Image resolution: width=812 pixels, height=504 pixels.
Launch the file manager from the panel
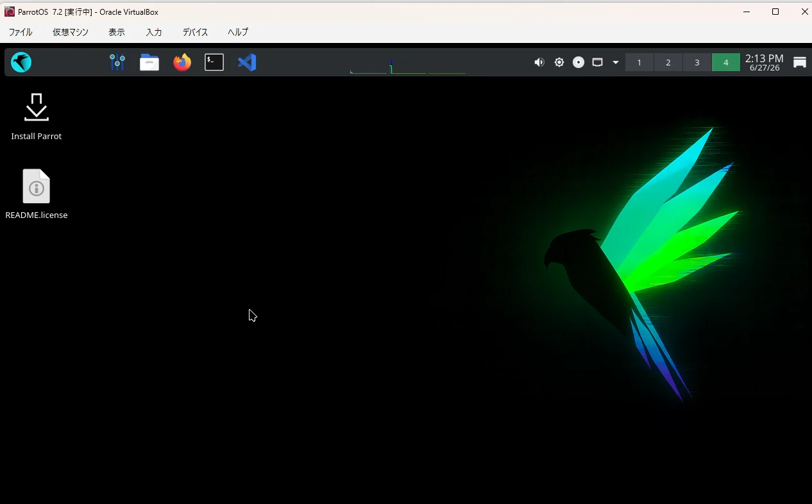click(x=149, y=62)
